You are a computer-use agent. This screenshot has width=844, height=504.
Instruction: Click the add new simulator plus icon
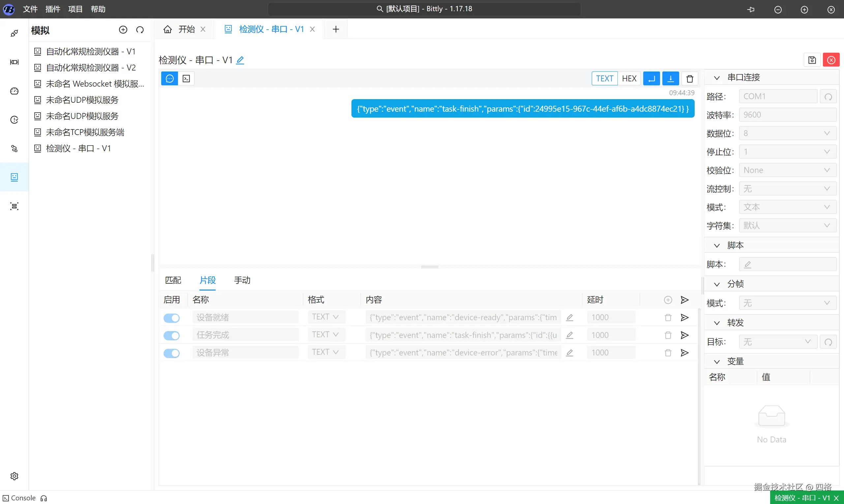(x=123, y=30)
